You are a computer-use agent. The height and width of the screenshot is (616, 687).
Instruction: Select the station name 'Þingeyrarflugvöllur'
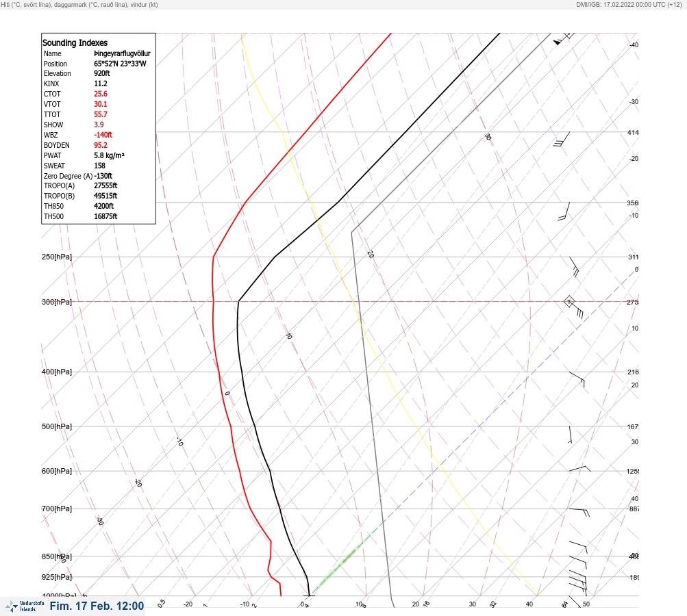(x=122, y=53)
